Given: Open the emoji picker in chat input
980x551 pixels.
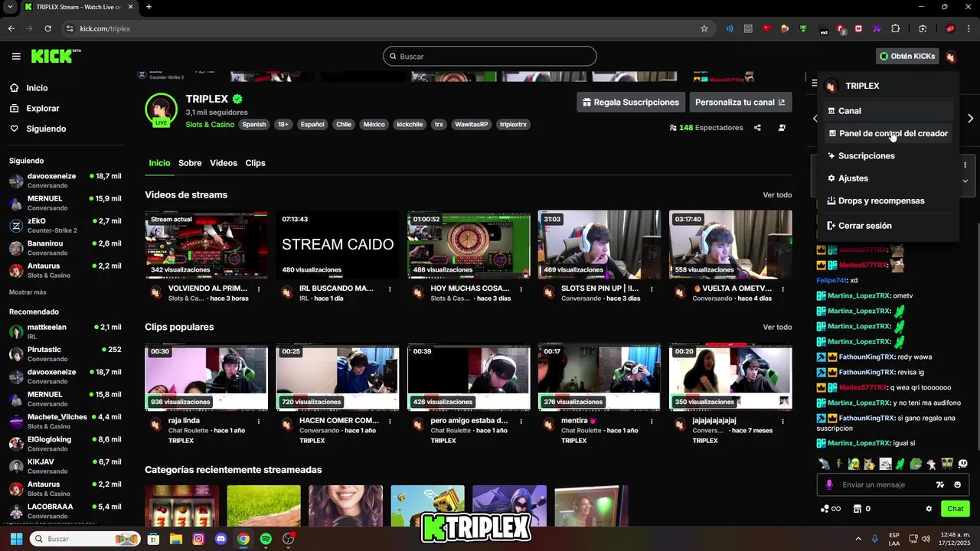Looking at the screenshot, I should [x=958, y=484].
